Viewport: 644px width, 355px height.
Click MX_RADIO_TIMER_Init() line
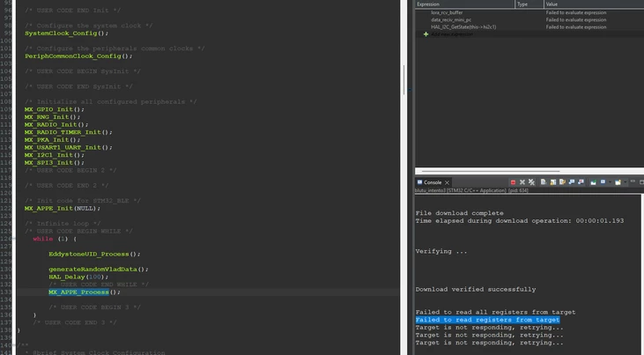click(x=68, y=132)
